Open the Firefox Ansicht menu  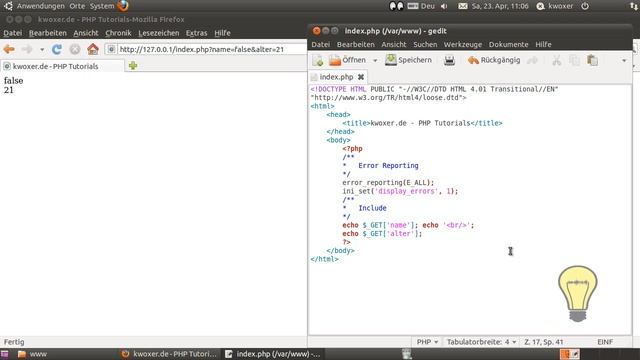[x=86, y=33]
